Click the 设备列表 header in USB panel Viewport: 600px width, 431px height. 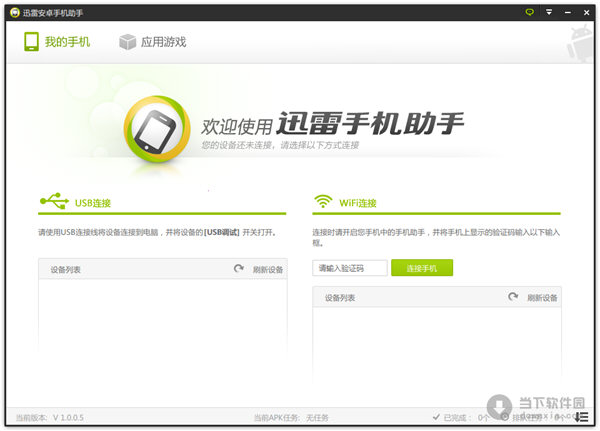click(65, 269)
